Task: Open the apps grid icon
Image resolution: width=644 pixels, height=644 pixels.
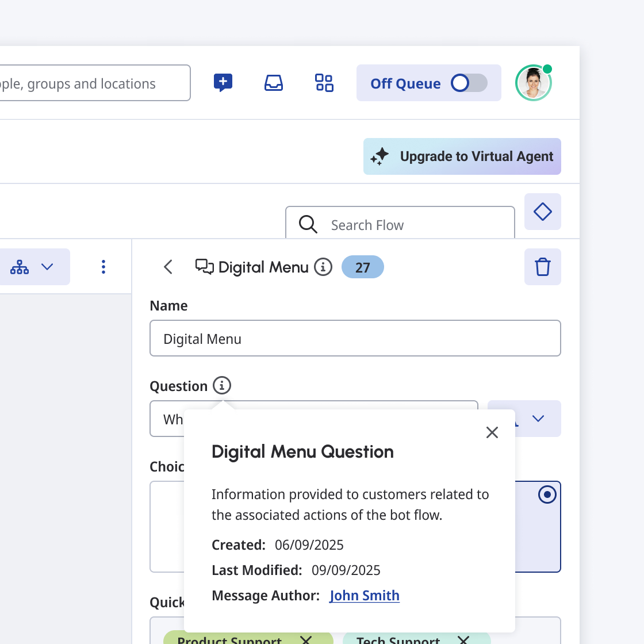Action: (x=324, y=83)
